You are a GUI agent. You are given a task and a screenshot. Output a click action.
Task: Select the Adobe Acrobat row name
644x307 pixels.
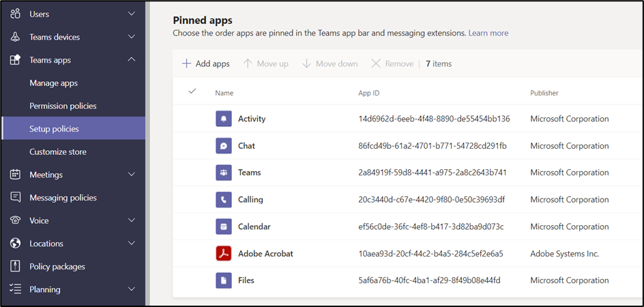click(266, 254)
